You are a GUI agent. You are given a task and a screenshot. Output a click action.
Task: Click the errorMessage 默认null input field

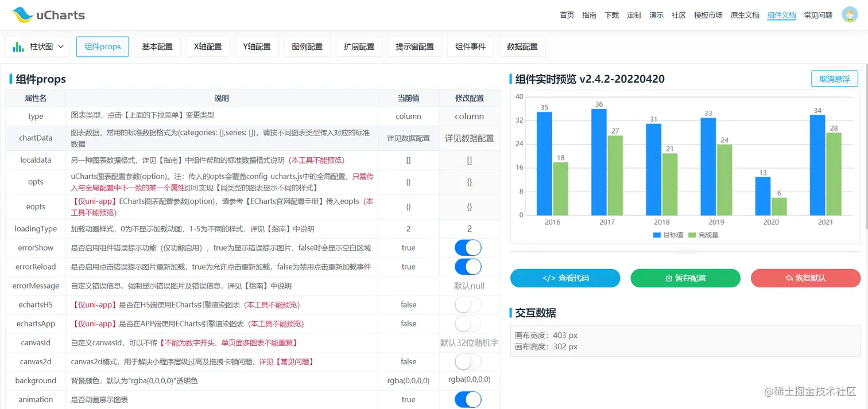point(470,286)
